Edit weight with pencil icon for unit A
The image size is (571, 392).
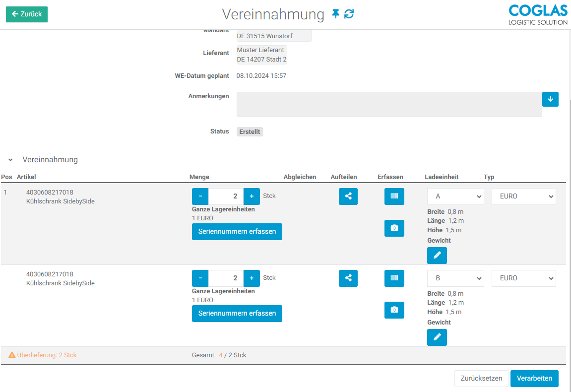click(437, 256)
